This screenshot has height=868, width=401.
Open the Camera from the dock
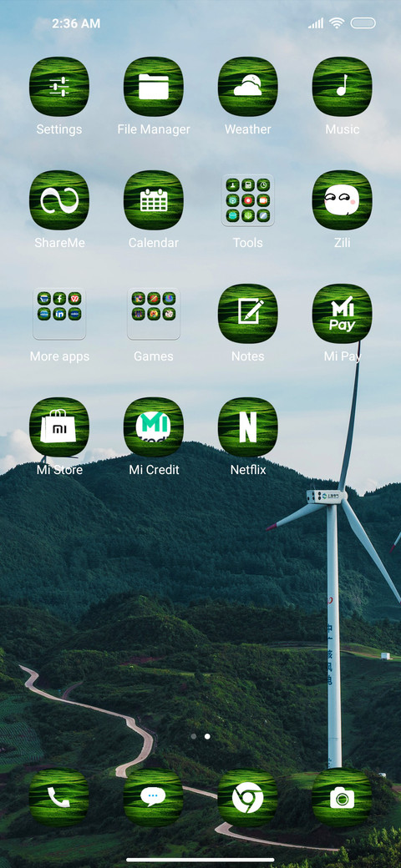tap(342, 798)
